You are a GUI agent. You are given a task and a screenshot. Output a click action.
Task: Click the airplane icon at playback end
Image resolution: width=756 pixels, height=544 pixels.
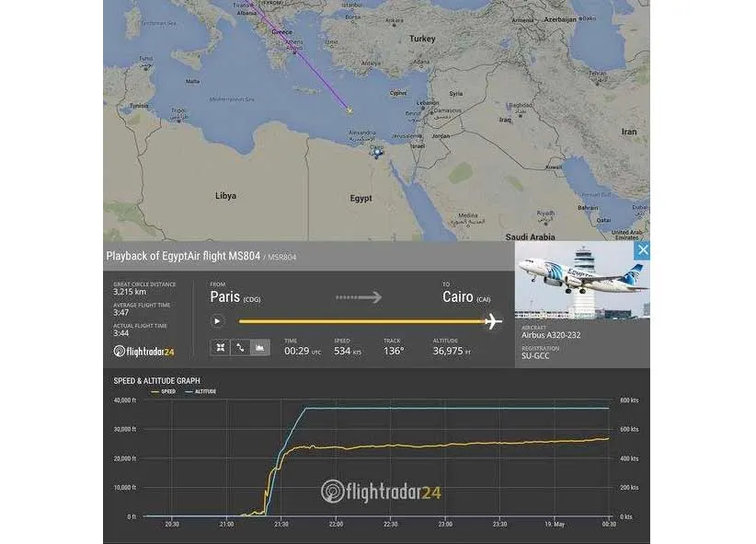[x=493, y=321]
